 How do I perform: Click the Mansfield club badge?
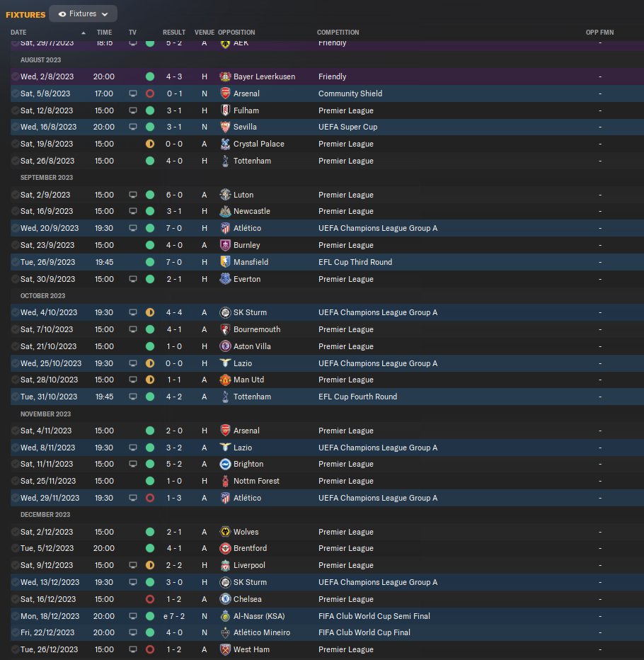[226, 262]
